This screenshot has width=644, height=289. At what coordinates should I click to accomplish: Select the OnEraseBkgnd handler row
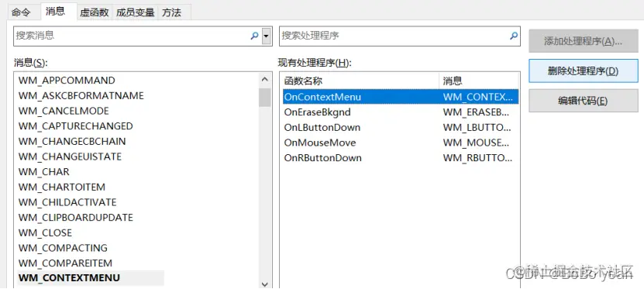tap(401, 112)
